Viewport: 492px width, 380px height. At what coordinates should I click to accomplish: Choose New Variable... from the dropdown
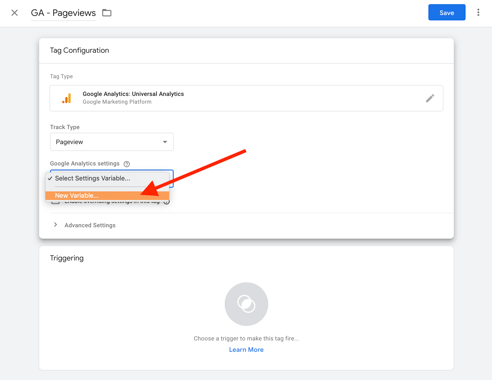[x=107, y=195]
